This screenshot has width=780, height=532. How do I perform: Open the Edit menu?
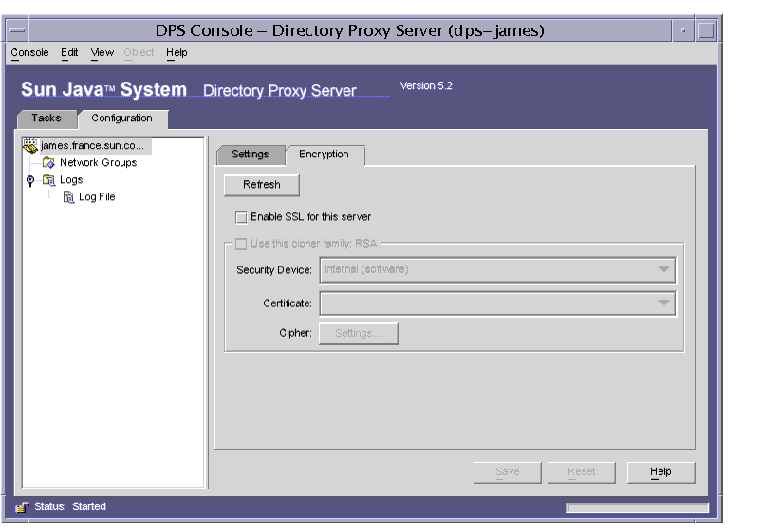tap(69, 53)
